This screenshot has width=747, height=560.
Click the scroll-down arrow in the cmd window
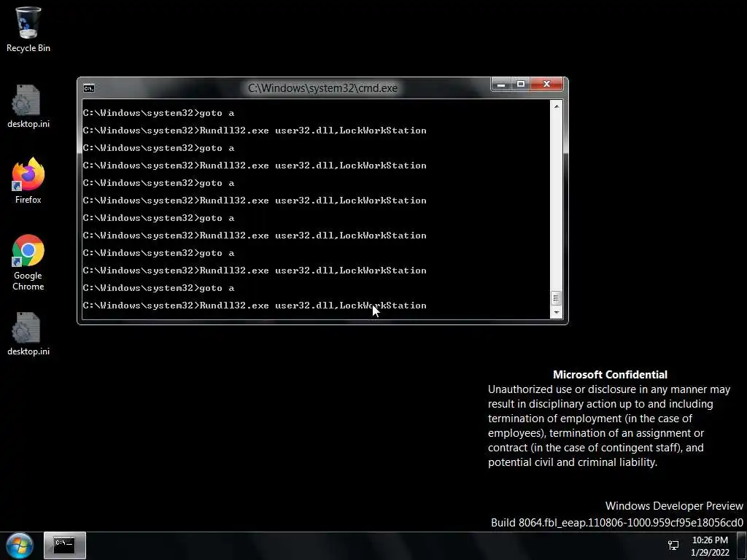click(x=556, y=312)
